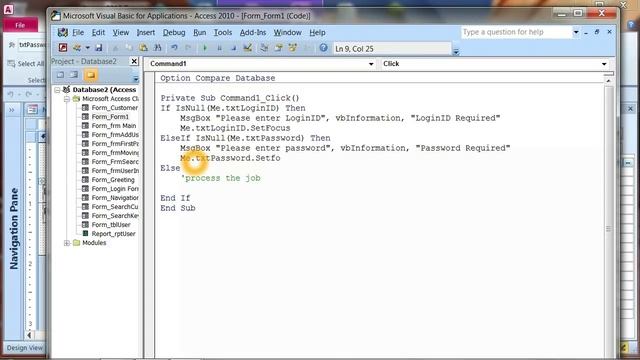Run the Sub with green play icon
This screenshot has width=640, height=360.
[205, 48]
